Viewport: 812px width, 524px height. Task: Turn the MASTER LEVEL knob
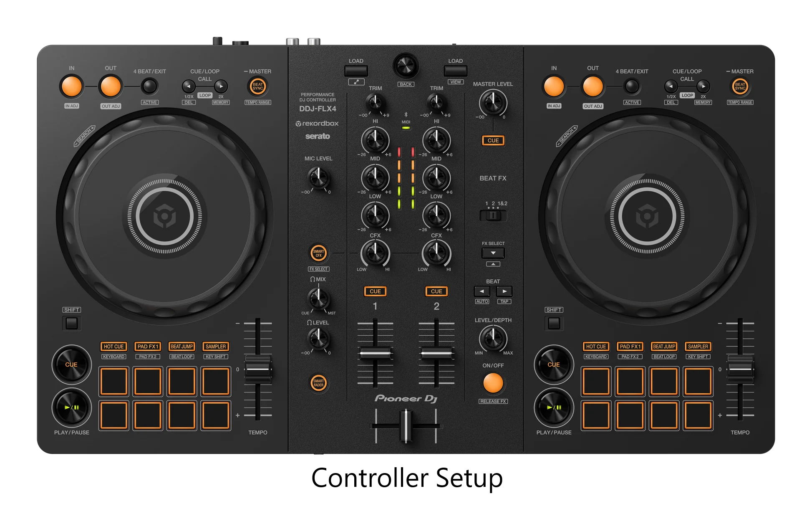pyautogui.click(x=493, y=103)
